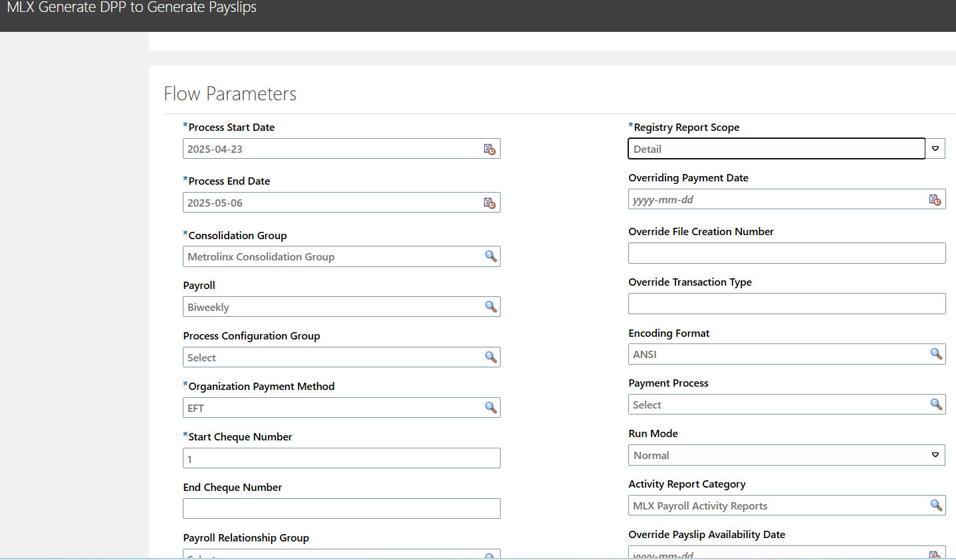Open the Encoding Format lookup
The width and height of the screenshot is (956, 560).
click(x=937, y=354)
